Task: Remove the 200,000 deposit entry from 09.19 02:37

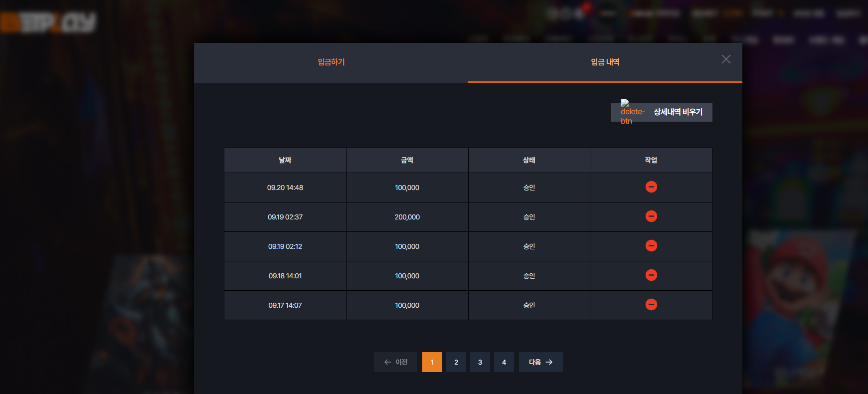Action: [x=651, y=216]
